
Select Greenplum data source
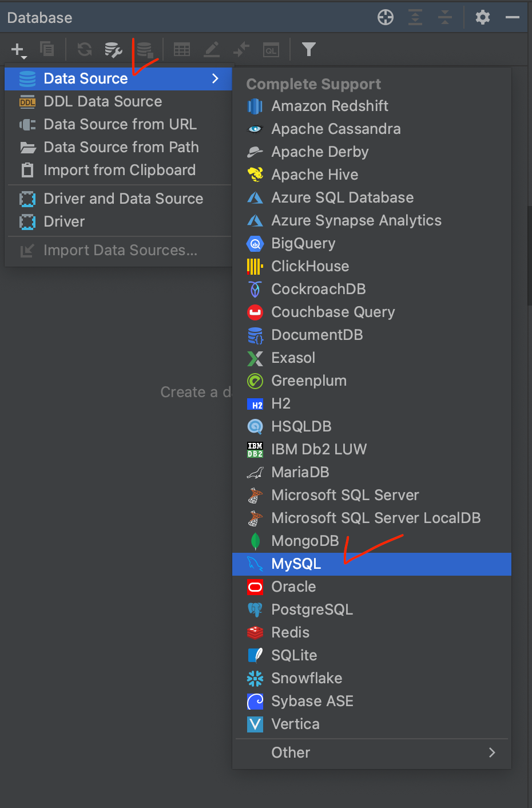[372, 381]
